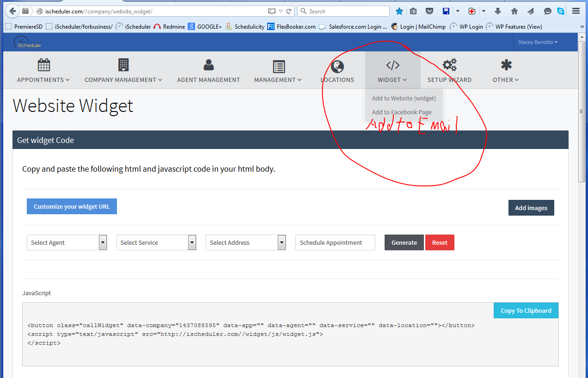588x378 pixels.
Task: Open the dropdown arrow beside the floppy icon
Action: tap(458, 11)
